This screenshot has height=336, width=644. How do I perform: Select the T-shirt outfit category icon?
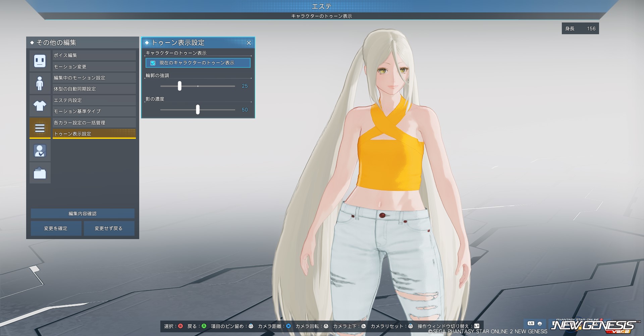(x=40, y=106)
